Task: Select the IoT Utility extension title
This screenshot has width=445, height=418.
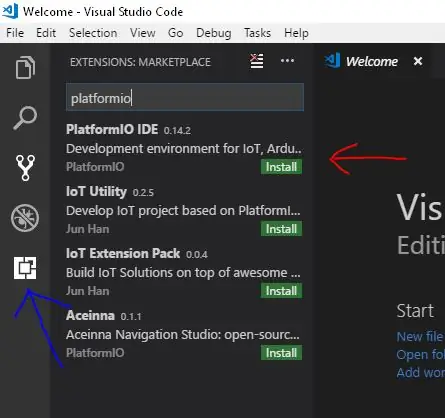Action: pos(96,192)
